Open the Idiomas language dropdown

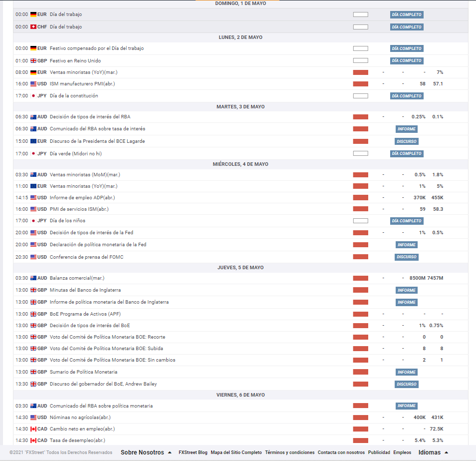pos(433,453)
